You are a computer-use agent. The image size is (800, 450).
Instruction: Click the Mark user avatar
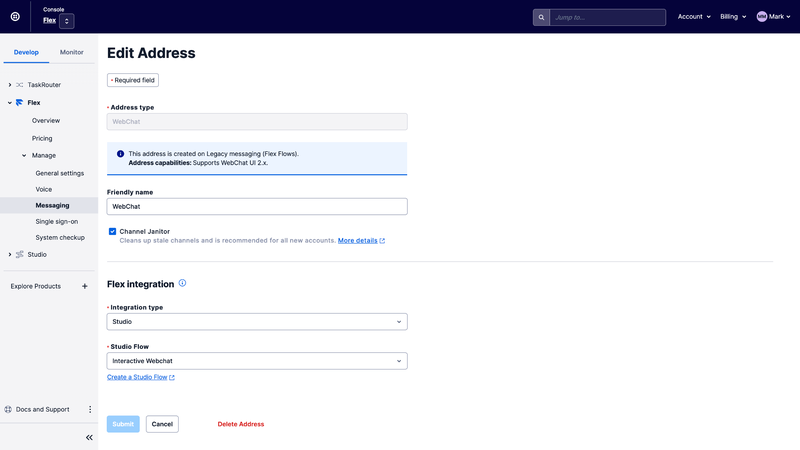point(762,17)
